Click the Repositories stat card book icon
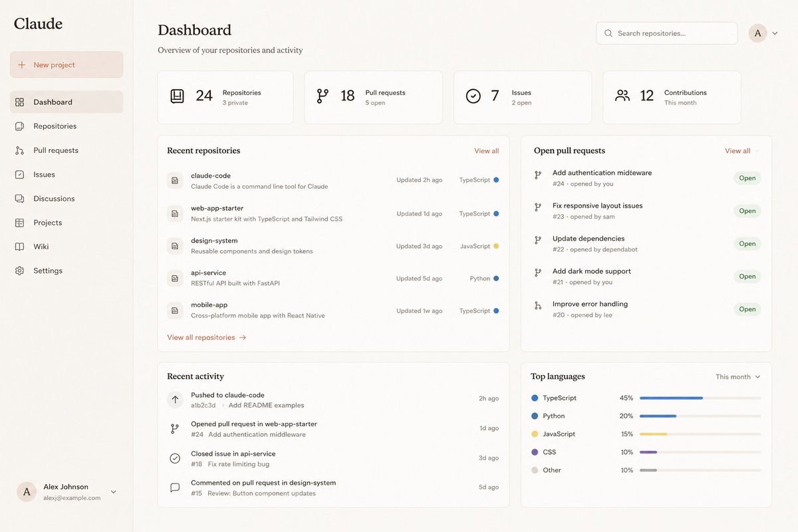The width and height of the screenshot is (798, 532). point(177,96)
